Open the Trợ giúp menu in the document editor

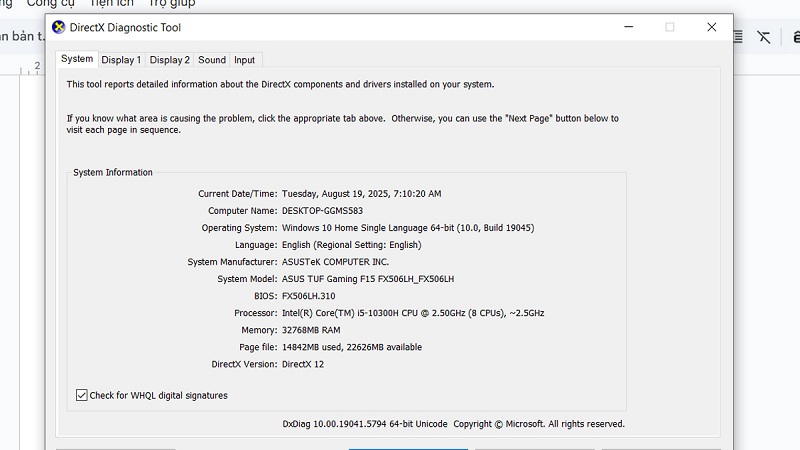171,3
